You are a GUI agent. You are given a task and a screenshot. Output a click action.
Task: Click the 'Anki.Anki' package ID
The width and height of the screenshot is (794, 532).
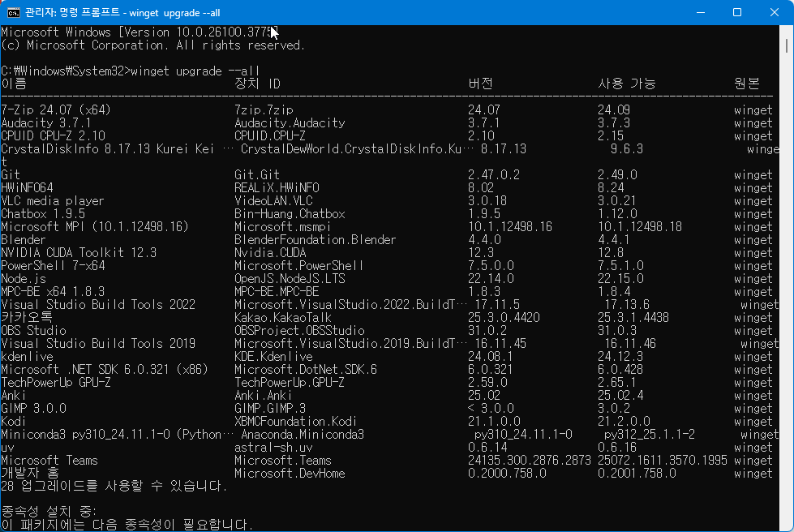(263, 396)
